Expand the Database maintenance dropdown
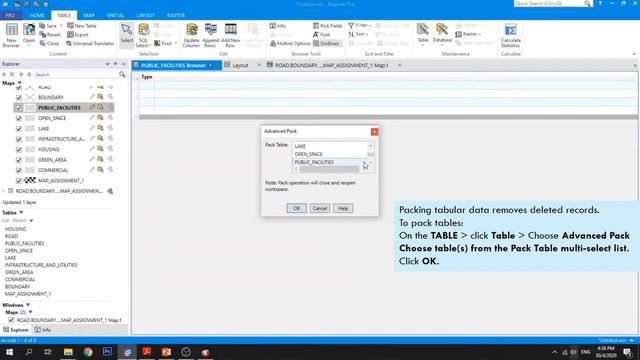The width and height of the screenshot is (640, 360). pos(442,35)
